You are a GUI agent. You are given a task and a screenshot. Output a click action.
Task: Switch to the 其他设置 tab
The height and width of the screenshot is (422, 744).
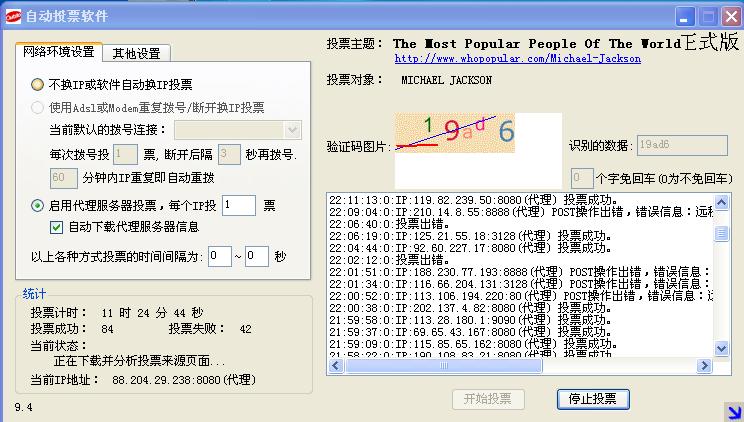(136, 53)
